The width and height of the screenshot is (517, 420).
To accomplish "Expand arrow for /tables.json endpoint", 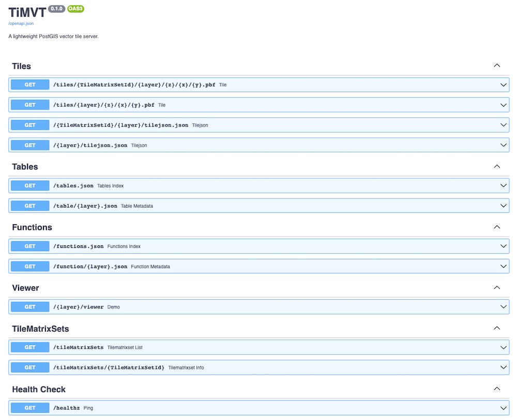I will tap(504, 185).
